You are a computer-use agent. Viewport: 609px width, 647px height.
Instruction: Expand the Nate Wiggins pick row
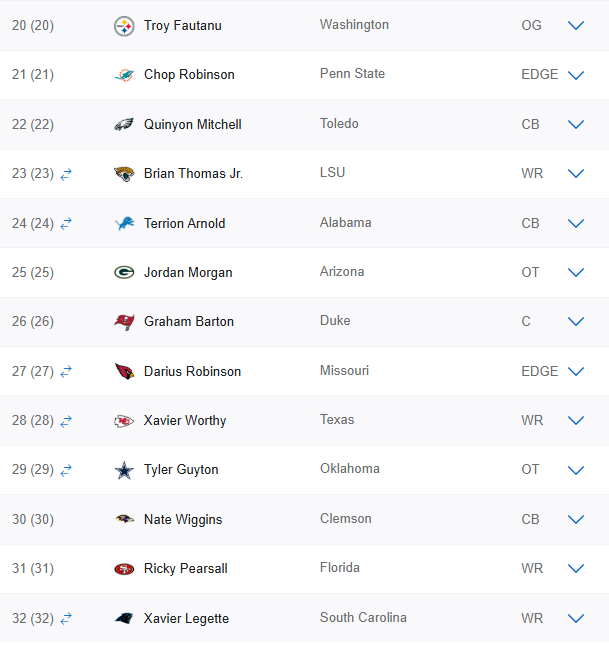click(x=576, y=520)
